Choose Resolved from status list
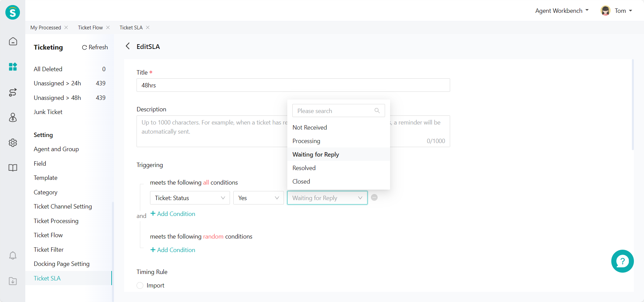This screenshot has height=302, width=644. 339,168
